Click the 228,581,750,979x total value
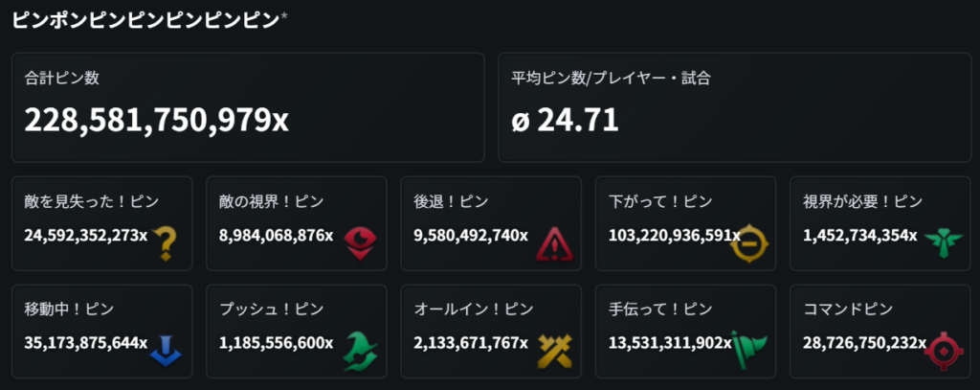 point(157,120)
